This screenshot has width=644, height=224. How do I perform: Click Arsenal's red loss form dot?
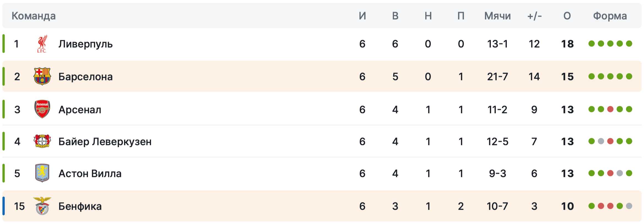click(x=610, y=109)
